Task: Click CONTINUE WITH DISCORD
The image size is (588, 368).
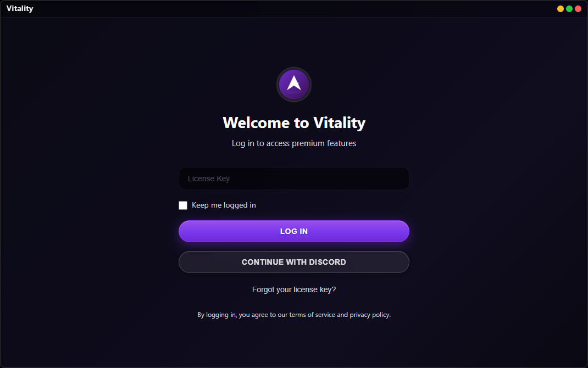Action: click(x=294, y=262)
